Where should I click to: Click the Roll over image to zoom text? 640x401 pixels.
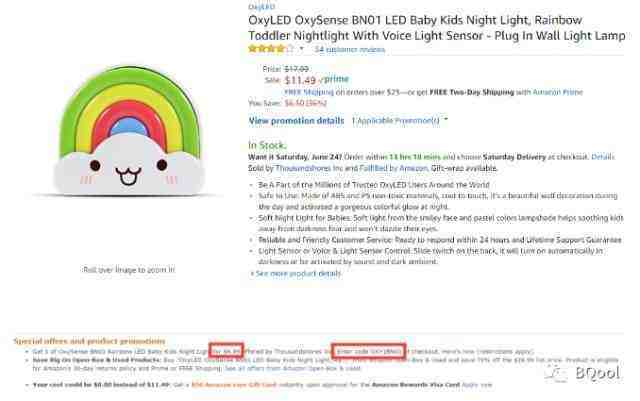129,270
